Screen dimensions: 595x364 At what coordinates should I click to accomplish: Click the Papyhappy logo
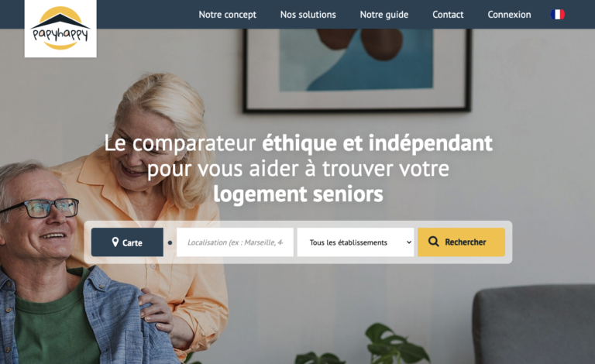[x=60, y=29]
